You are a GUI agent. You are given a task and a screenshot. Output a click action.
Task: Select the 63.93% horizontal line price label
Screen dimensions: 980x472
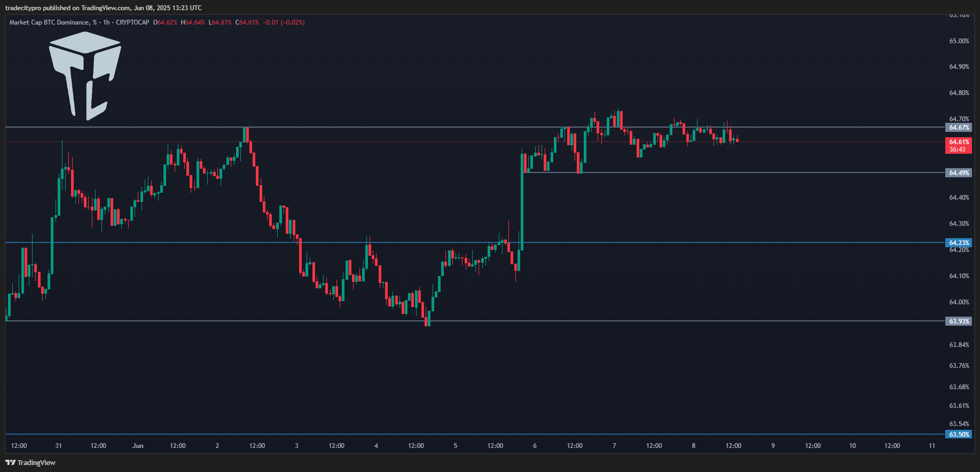[959, 321]
